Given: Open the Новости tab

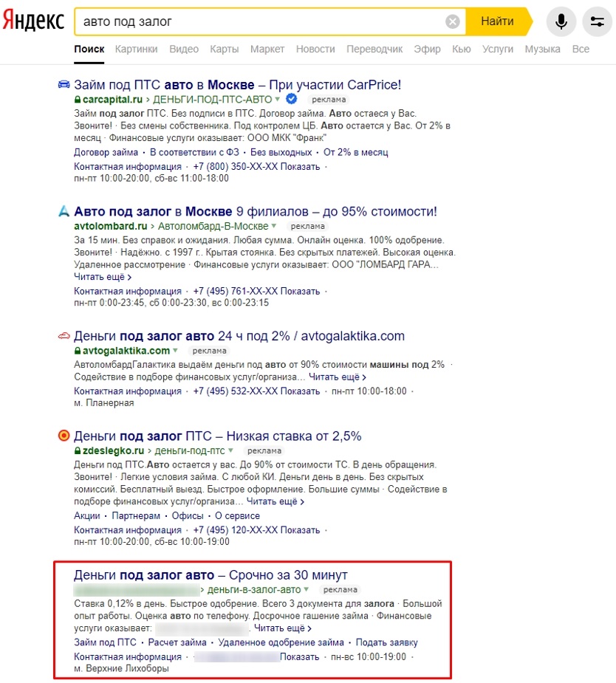Looking at the screenshot, I should point(315,49).
